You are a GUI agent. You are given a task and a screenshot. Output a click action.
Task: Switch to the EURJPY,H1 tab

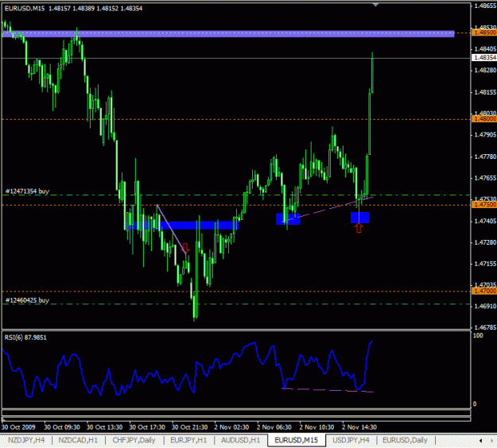click(188, 440)
